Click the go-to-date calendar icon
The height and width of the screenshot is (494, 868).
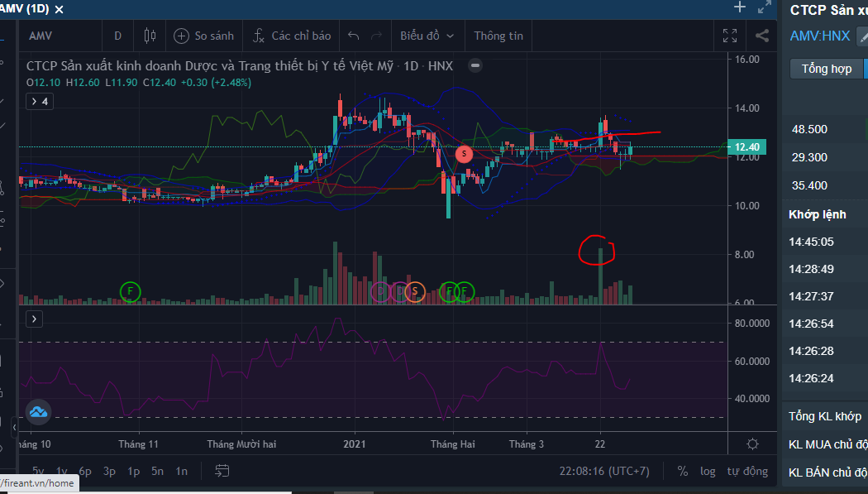(222, 471)
